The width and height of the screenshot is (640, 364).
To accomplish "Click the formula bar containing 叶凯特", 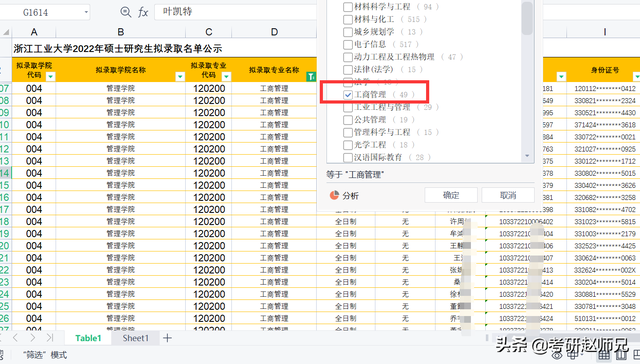I will coord(236,12).
